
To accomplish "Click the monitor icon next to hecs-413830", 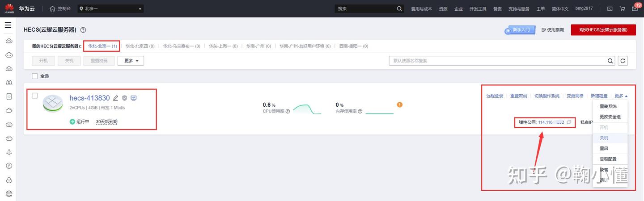I will click(133, 98).
